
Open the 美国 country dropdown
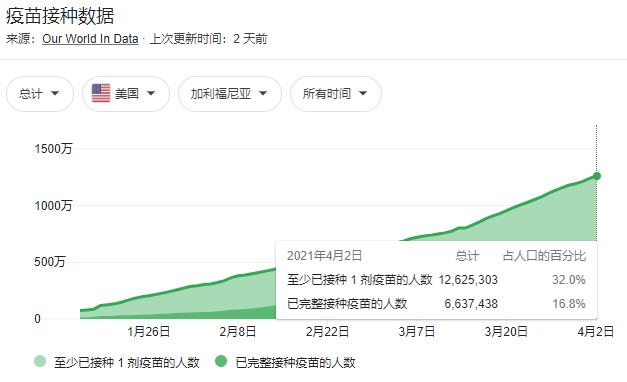(126, 94)
